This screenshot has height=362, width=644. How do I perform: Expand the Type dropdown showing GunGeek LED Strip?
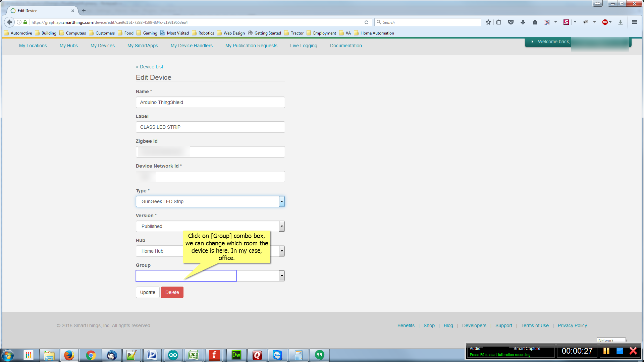coord(282,201)
